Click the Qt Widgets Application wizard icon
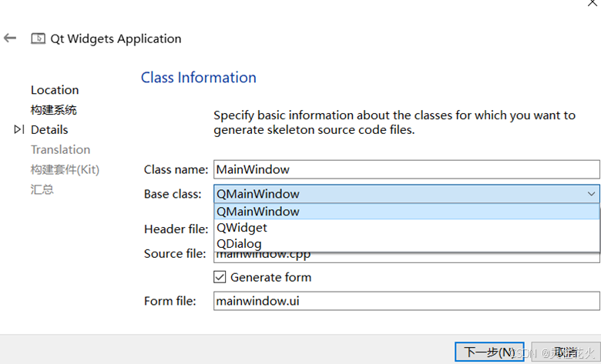The width and height of the screenshot is (601, 364). click(x=38, y=38)
